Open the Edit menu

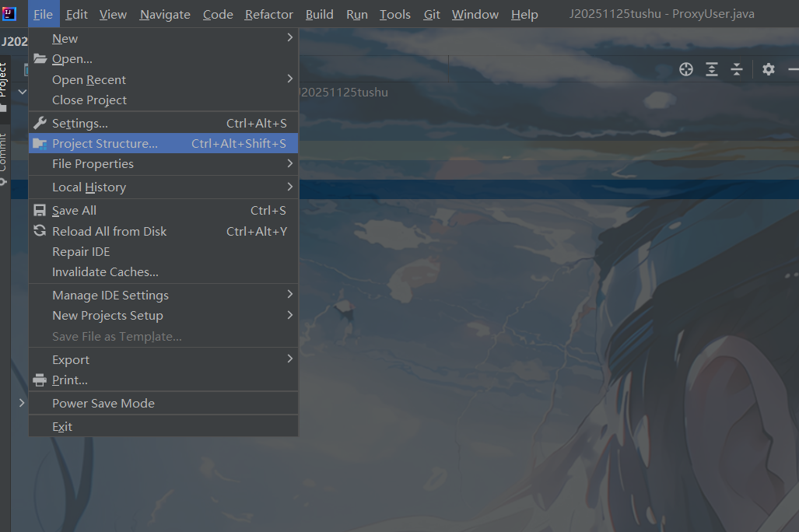[x=76, y=14]
